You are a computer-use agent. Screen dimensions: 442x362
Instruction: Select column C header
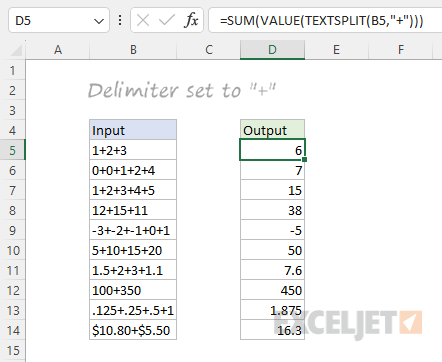209,50
